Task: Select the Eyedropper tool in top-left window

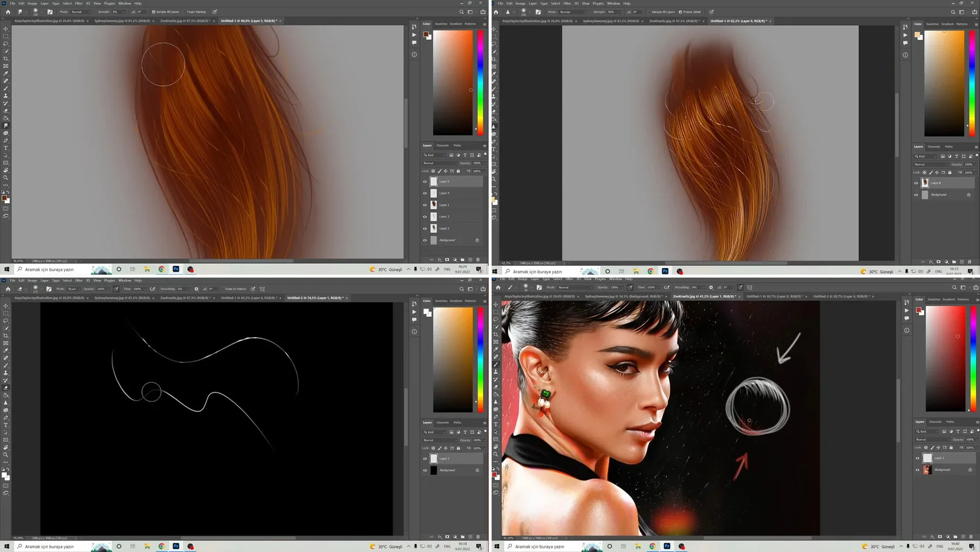Action: coord(6,74)
